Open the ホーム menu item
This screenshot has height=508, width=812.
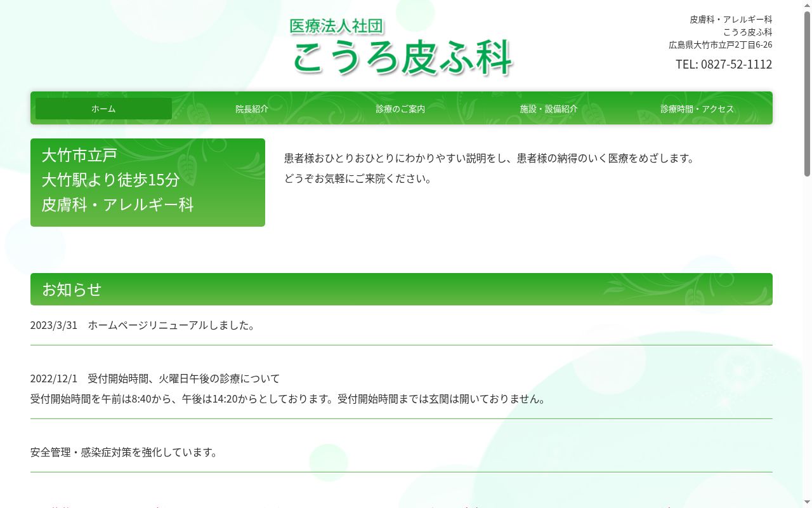click(x=103, y=109)
